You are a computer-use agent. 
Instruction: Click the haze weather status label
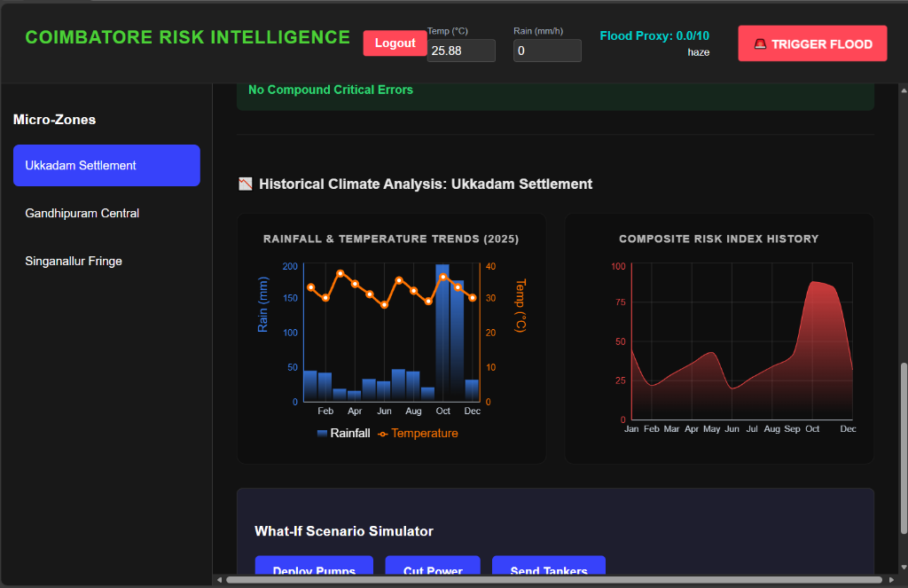pyautogui.click(x=699, y=51)
